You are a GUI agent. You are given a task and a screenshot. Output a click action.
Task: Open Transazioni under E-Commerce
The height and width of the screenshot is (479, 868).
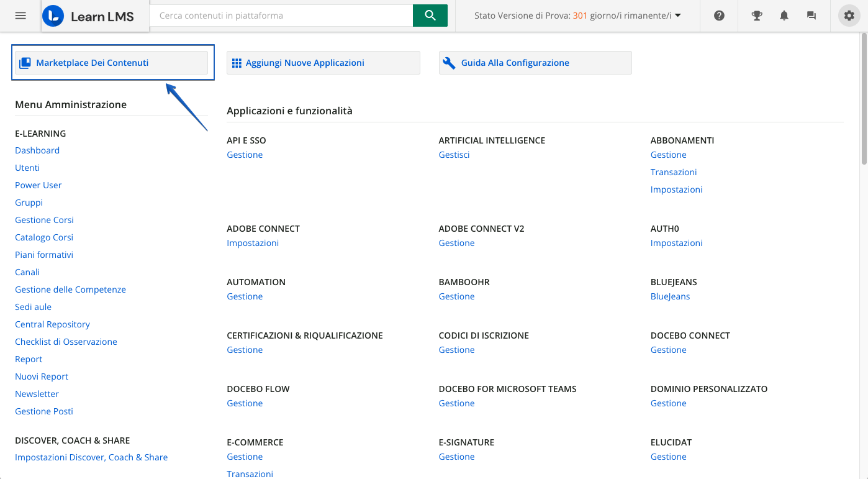pos(250,474)
